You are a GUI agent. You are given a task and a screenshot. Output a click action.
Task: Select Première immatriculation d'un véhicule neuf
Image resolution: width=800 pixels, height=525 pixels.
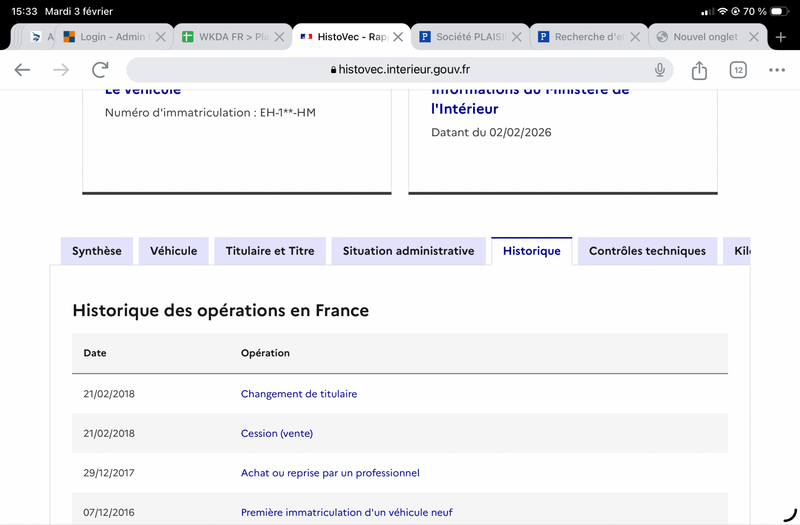pos(346,512)
